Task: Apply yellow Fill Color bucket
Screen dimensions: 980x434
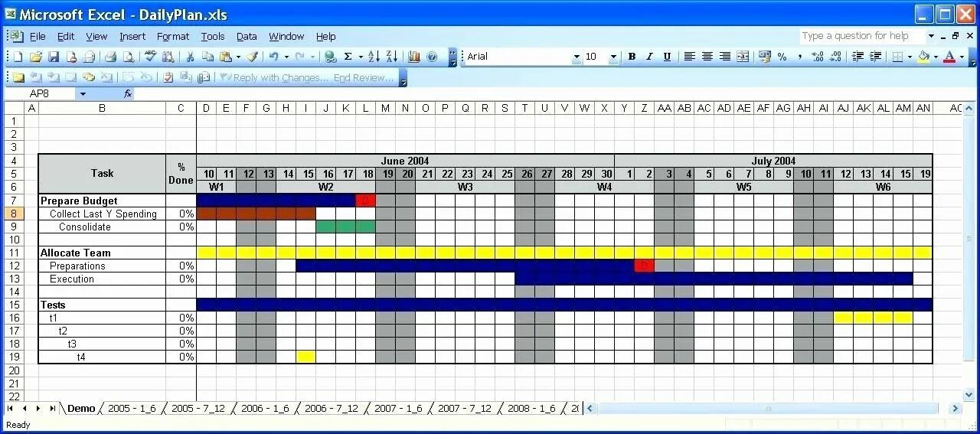Action: pos(923,57)
